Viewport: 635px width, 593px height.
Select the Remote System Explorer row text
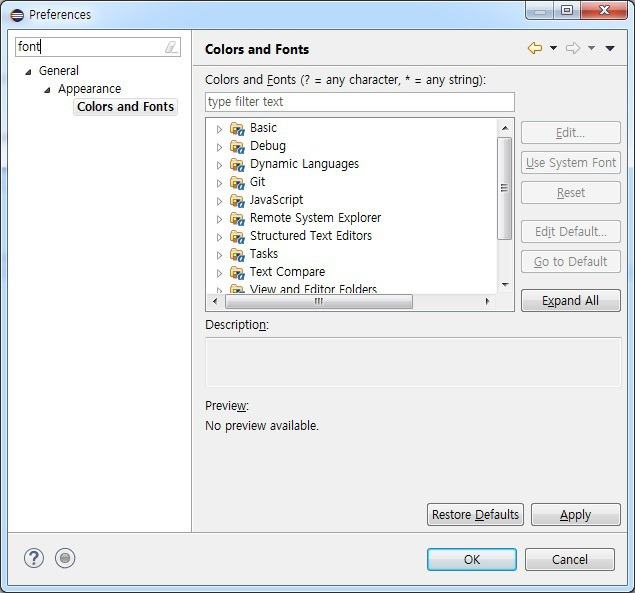[315, 218]
